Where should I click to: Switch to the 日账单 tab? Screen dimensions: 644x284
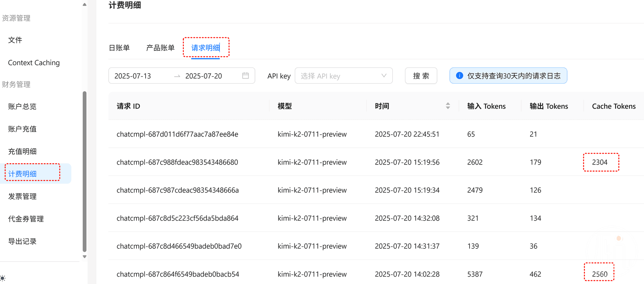point(119,48)
